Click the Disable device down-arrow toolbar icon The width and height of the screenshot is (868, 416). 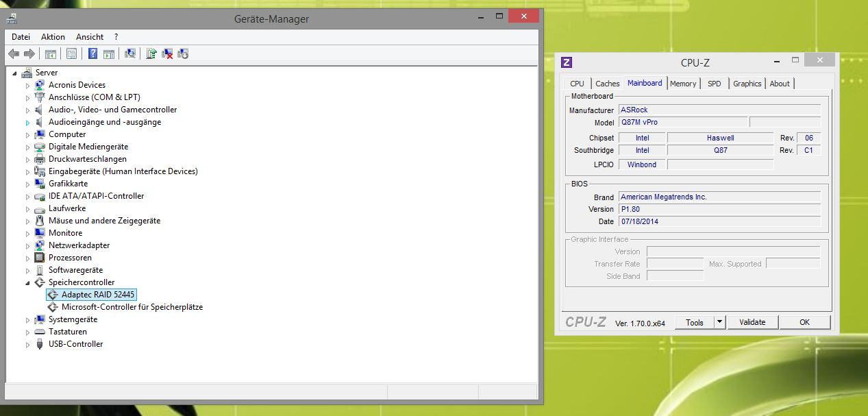coord(183,53)
